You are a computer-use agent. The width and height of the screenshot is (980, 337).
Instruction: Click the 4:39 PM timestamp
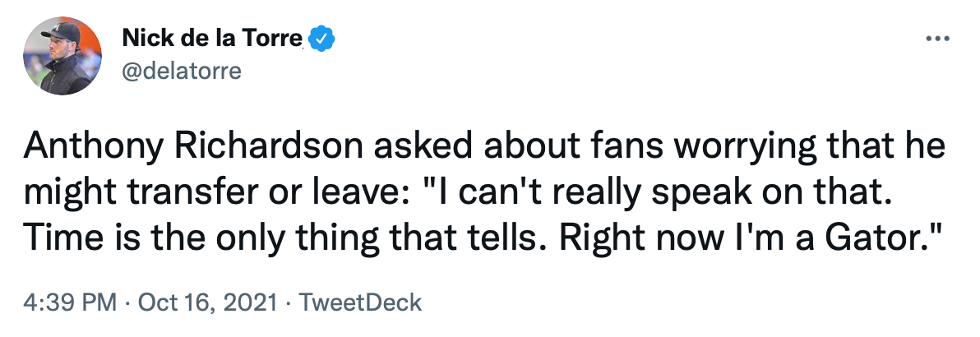(69, 302)
